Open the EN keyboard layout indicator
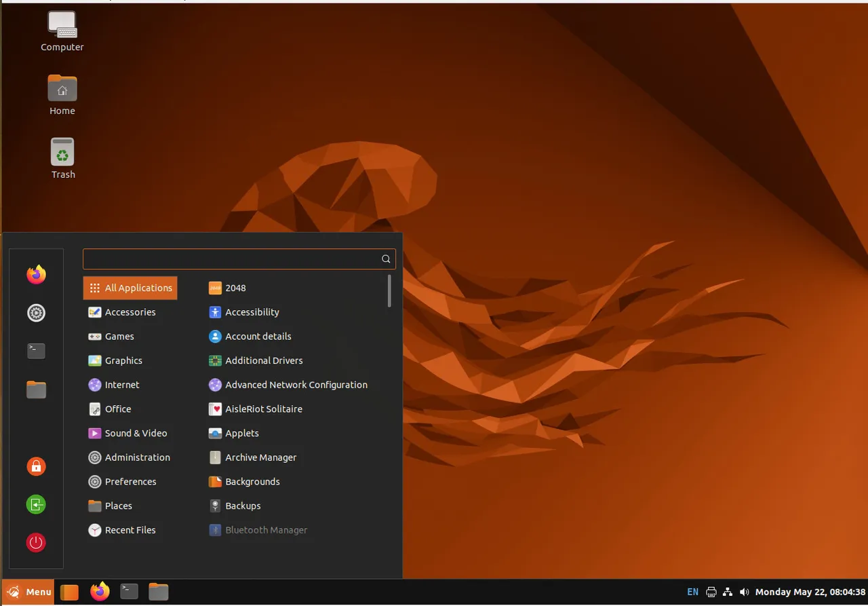Viewport: 868px width, 606px height. 692,592
